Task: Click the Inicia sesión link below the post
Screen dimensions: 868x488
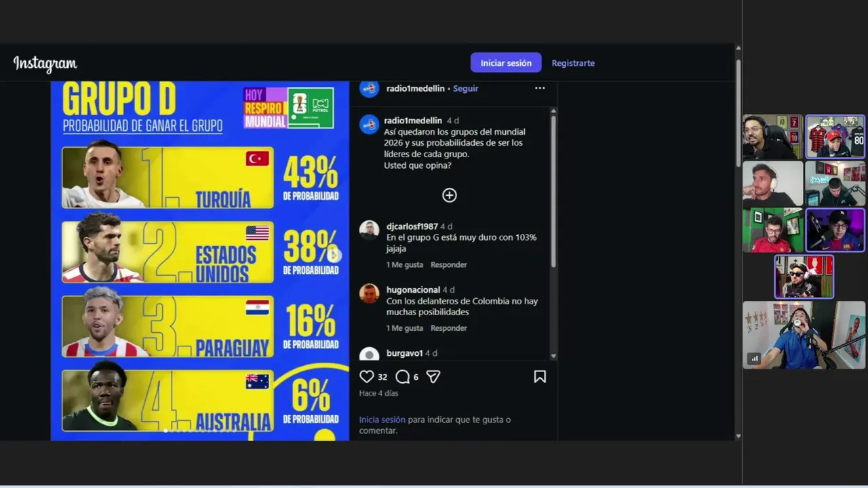Action: (x=382, y=420)
